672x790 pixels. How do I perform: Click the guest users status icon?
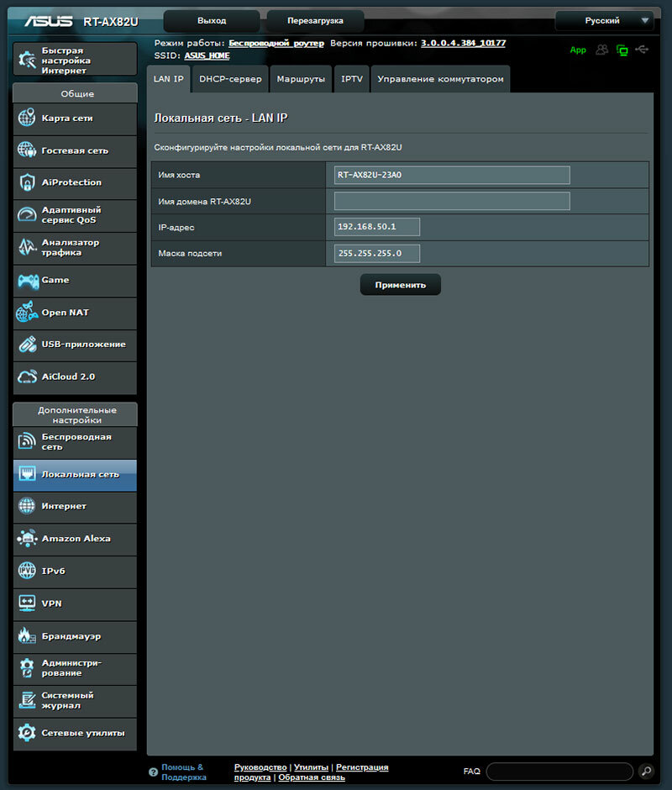coord(601,50)
